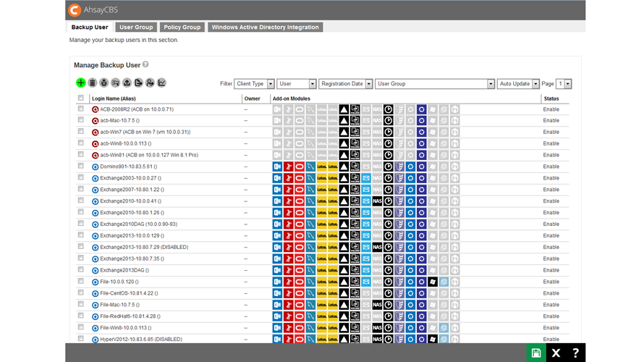Click the Enable status of Exchange2013DAG
This screenshot has height=362, width=644.
click(551, 270)
